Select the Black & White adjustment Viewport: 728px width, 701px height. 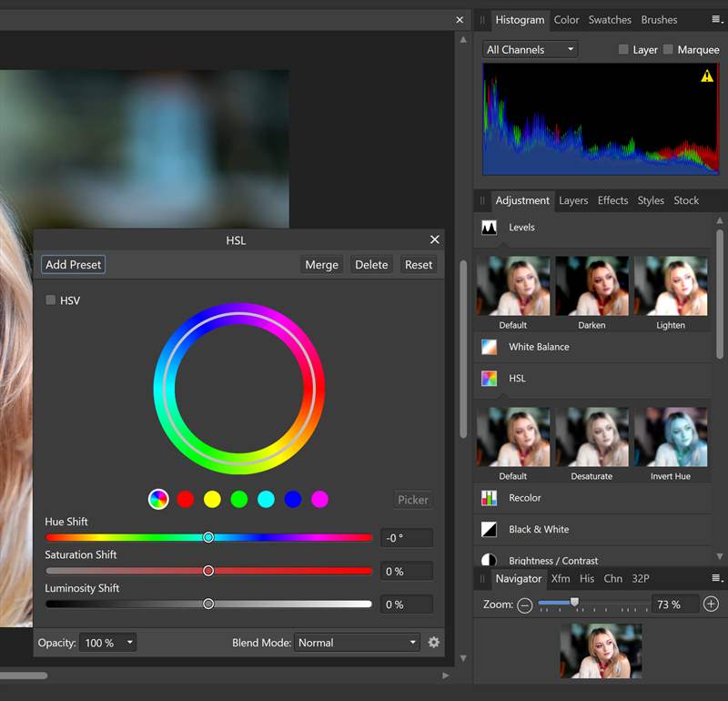[489, 529]
